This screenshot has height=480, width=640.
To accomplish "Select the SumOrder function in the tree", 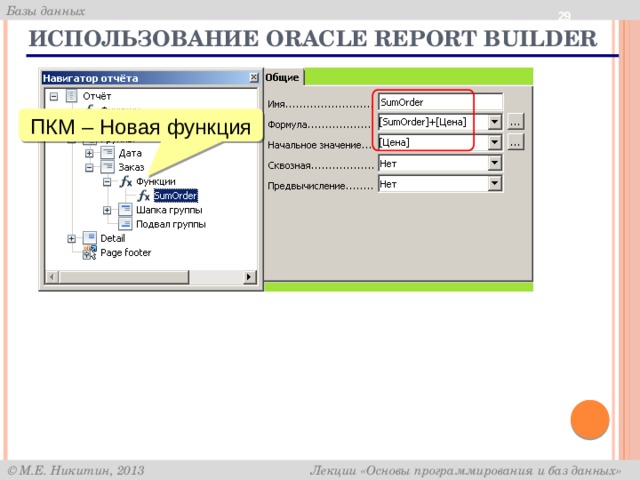I will point(176,196).
